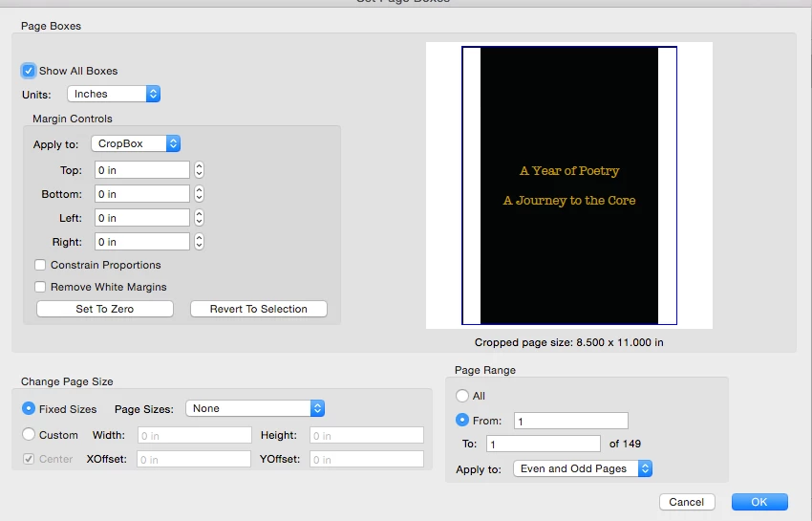812x521 pixels.
Task: Click the OK button
Action: [x=759, y=502]
